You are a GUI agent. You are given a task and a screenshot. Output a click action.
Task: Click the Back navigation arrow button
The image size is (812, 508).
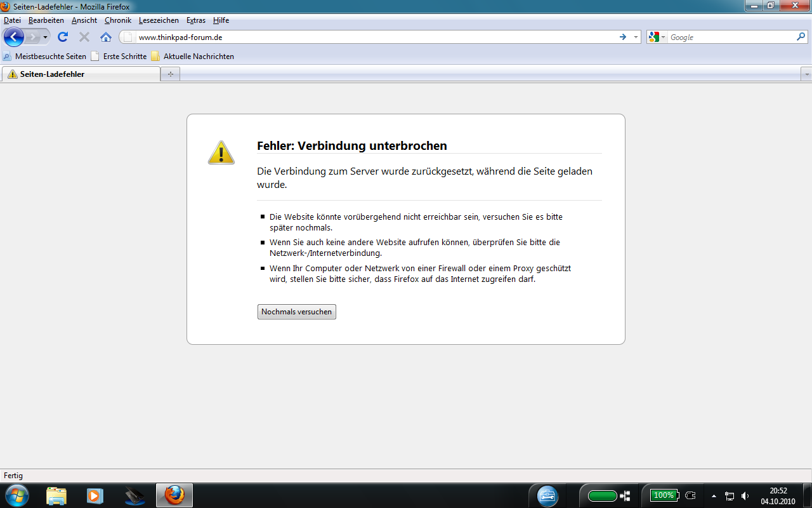14,37
